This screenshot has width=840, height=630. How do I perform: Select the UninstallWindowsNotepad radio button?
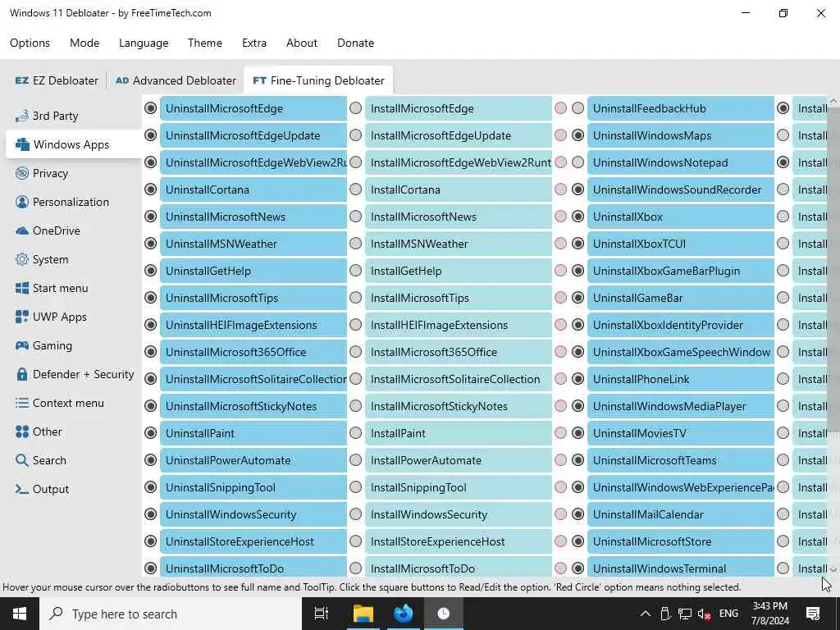[578, 162]
